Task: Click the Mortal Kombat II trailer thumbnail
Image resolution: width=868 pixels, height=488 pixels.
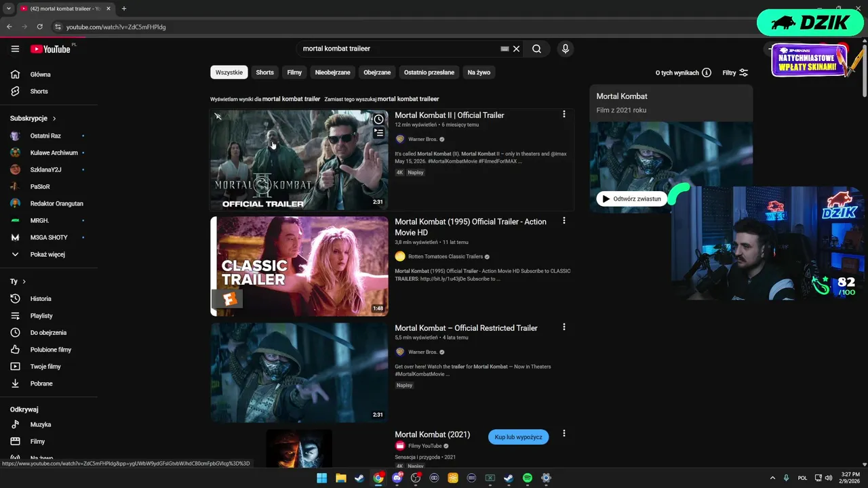Action: (x=299, y=160)
